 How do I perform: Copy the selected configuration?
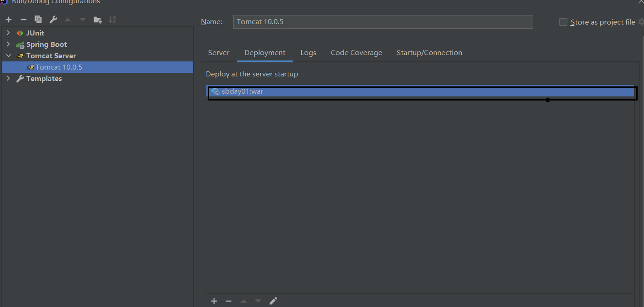pyautogui.click(x=38, y=20)
